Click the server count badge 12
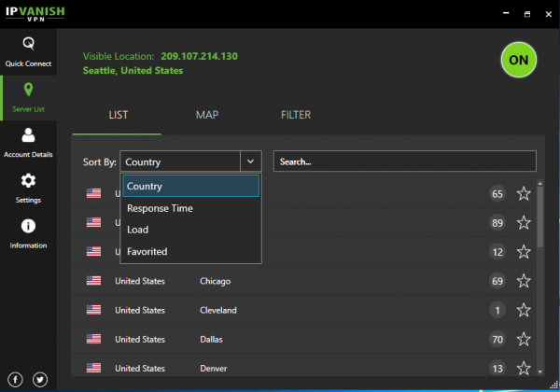 (x=497, y=252)
